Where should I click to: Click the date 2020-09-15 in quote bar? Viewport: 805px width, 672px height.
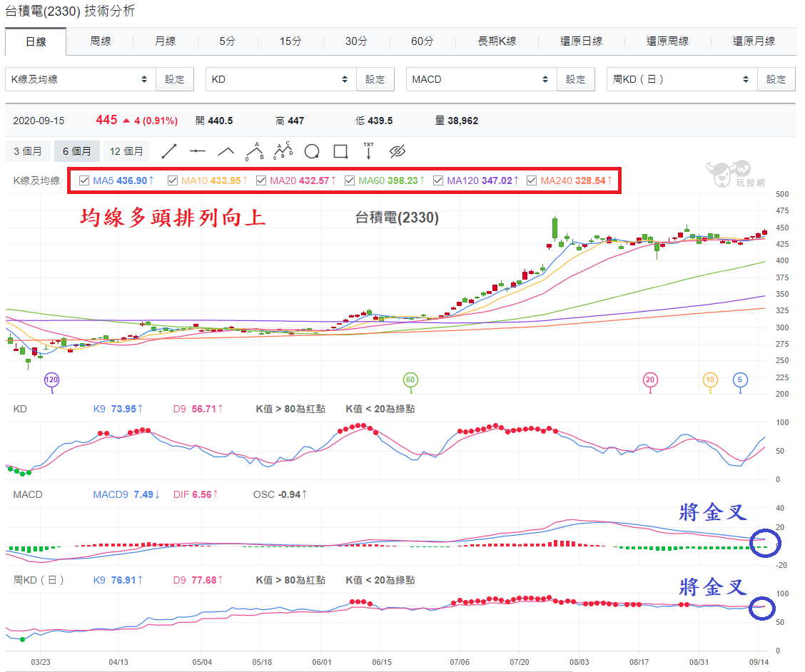(39, 121)
